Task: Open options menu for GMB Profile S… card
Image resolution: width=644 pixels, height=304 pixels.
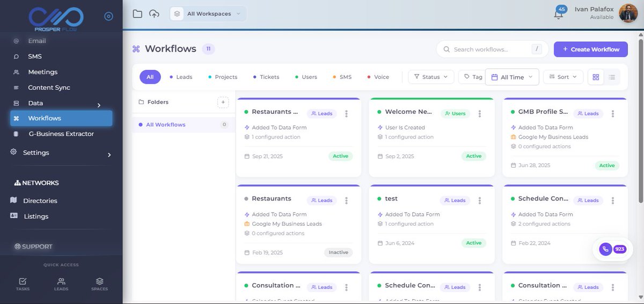Action: point(612,113)
